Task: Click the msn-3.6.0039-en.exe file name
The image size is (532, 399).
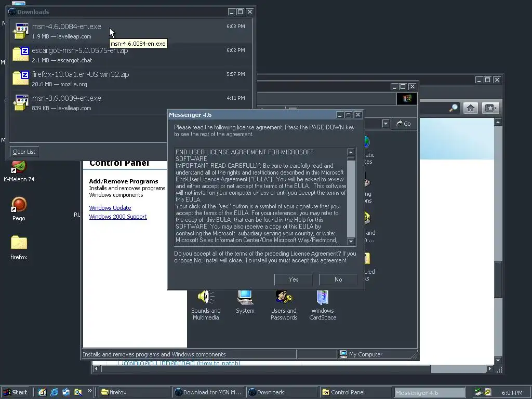Action: coord(66,98)
